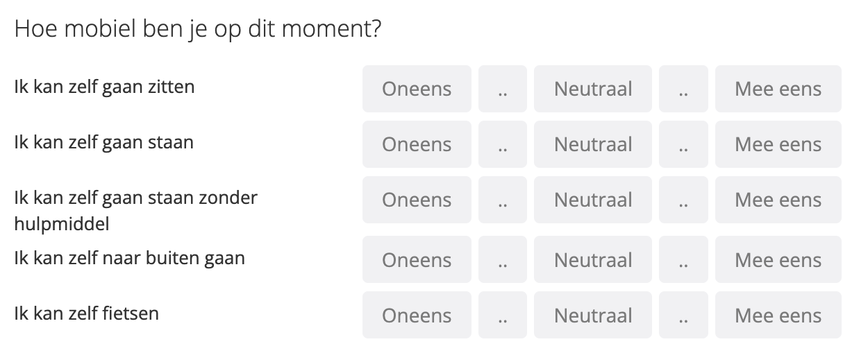Choose Neutraal for 'Ik kan zelf gaan staan'
This screenshot has width=868, height=362.
pos(593,144)
